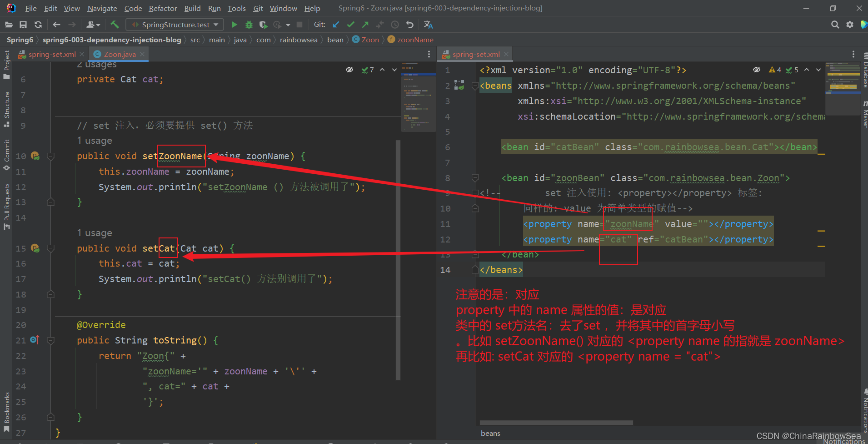Click gutter icon beside setZoonName method line 10
The image size is (868, 444).
coord(35,156)
